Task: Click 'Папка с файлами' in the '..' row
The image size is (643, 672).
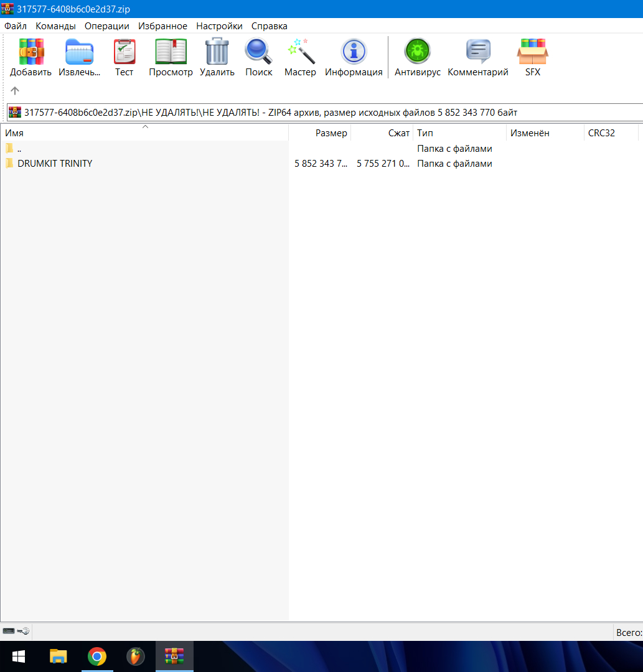Action: pyautogui.click(x=454, y=149)
